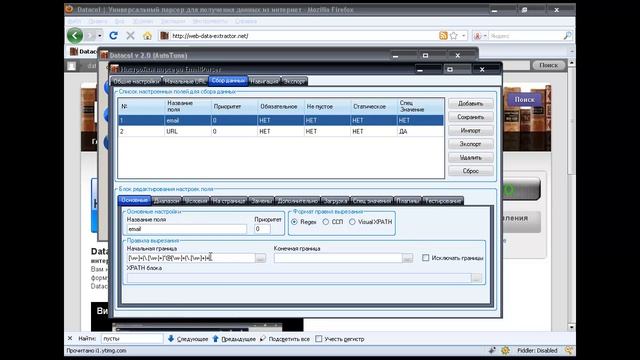The height and width of the screenshot is (360, 640).
Task: Select the email row in the fields table
Action: pyautogui.click(x=281, y=120)
